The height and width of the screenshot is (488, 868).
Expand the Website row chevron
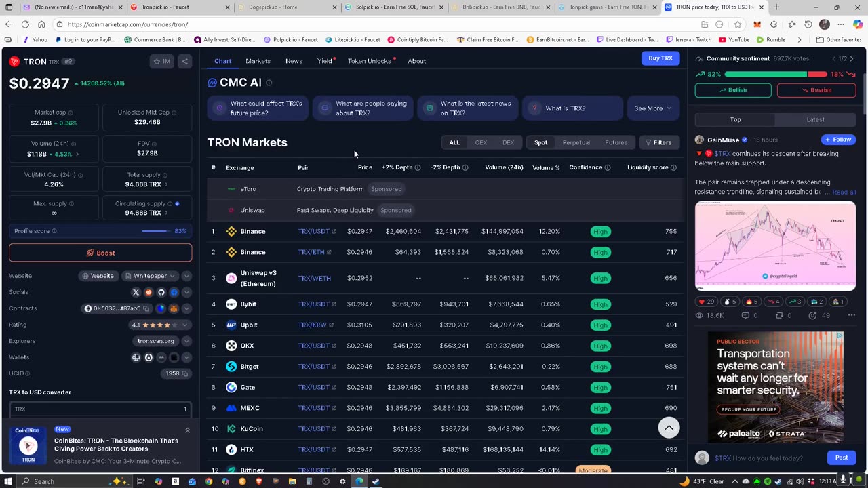click(x=186, y=276)
